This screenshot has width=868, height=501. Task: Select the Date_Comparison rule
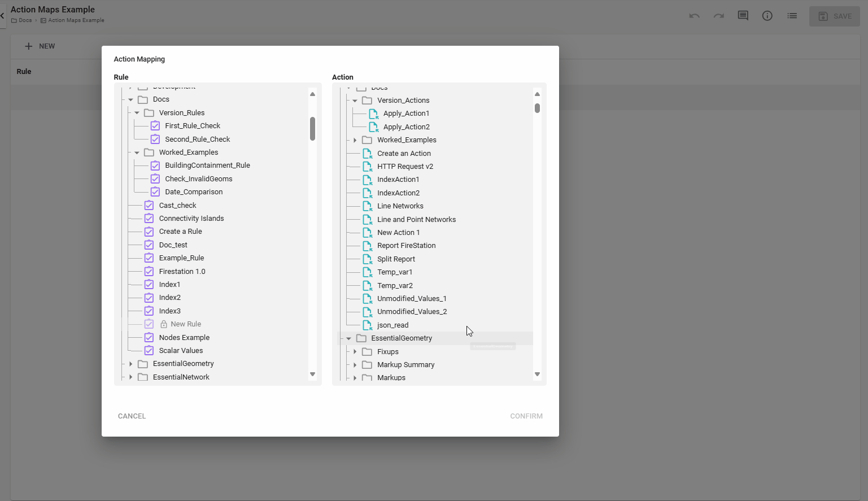(194, 192)
